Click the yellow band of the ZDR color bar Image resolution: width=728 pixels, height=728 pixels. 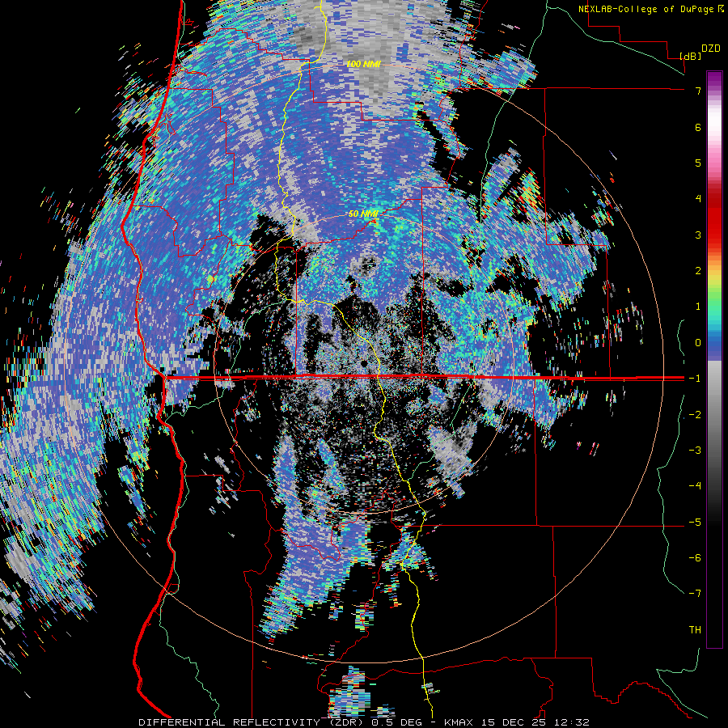click(714, 277)
